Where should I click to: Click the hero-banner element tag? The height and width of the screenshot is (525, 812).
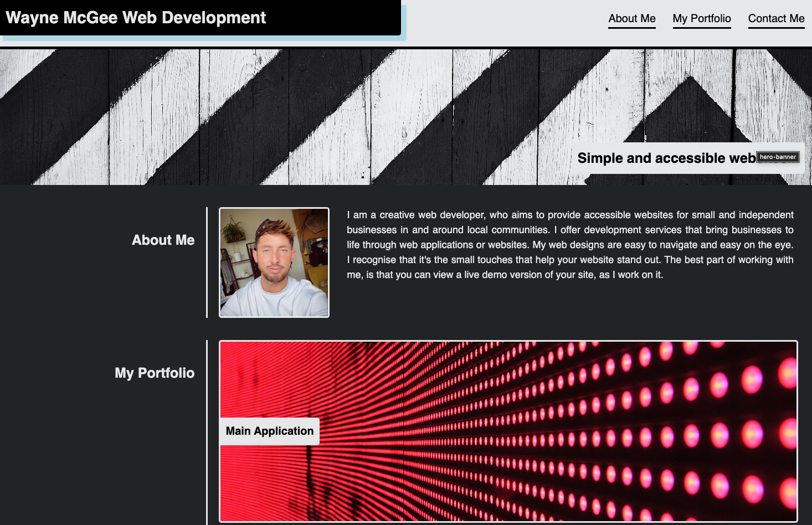(x=778, y=157)
